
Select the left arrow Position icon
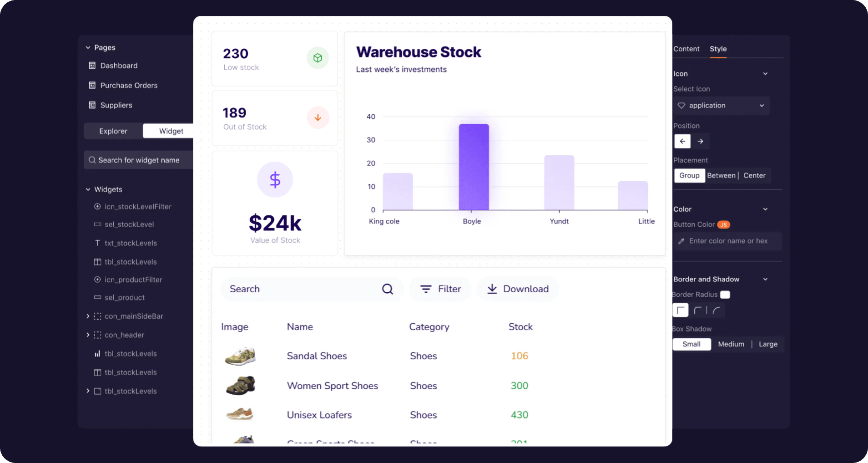click(682, 141)
